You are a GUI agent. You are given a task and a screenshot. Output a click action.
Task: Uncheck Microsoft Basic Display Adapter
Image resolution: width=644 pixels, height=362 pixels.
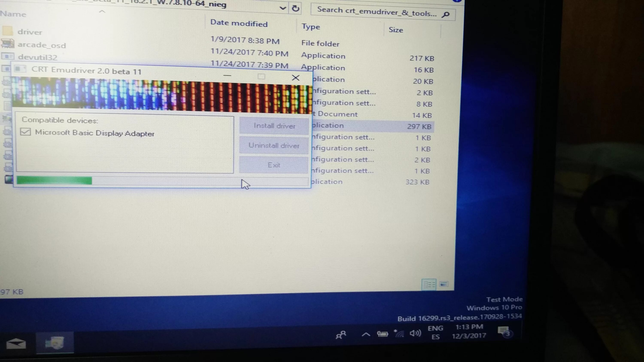pyautogui.click(x=25, y=132)
